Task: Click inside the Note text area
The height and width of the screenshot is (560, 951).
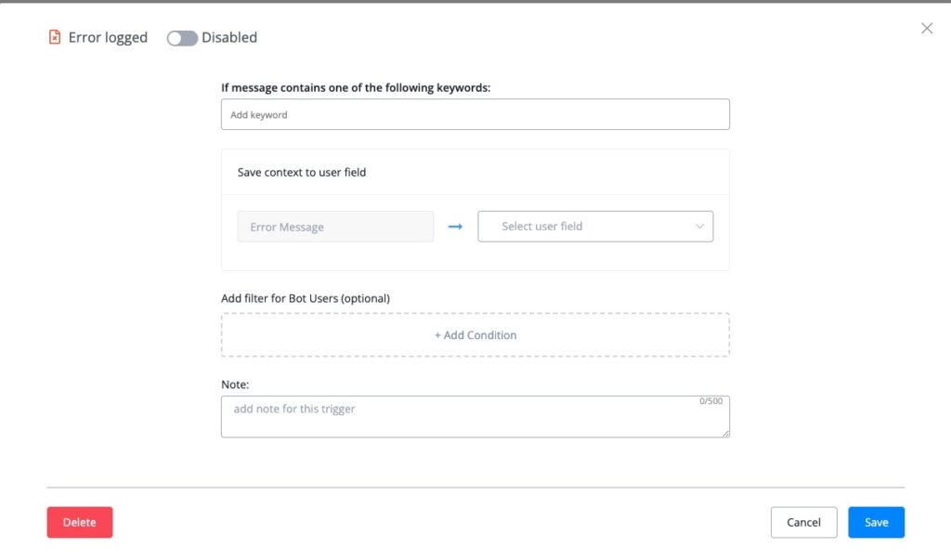Action: click(x=464, y=418)
